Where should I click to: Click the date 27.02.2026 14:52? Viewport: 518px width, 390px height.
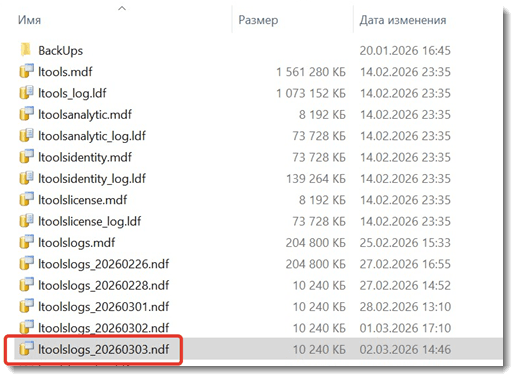pos(405,285)
